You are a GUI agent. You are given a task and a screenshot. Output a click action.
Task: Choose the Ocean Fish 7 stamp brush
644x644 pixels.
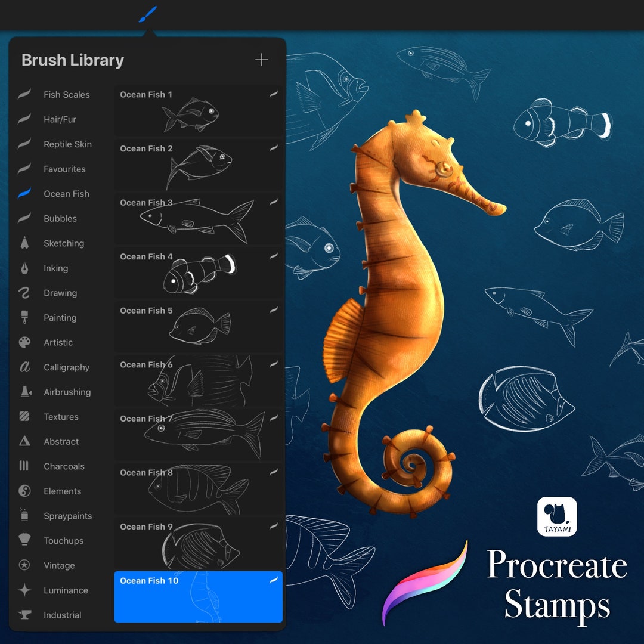tap(197, 435)
